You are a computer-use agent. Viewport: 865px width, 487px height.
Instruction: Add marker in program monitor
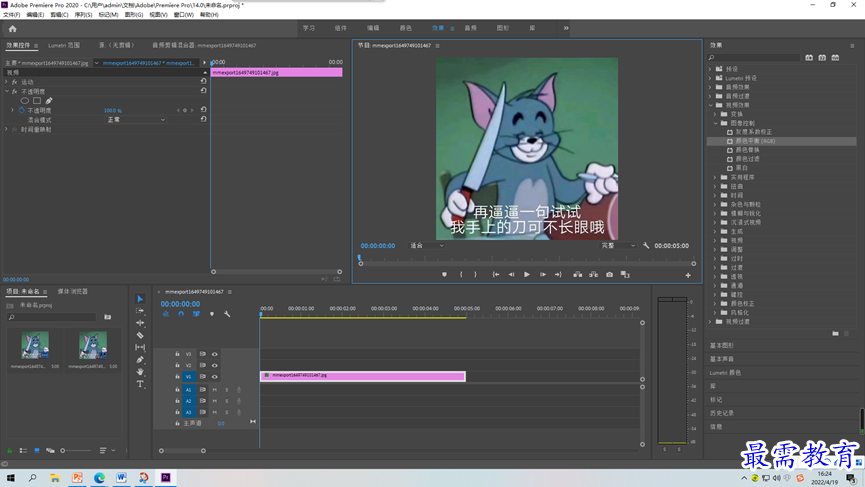tap(445, 275)
